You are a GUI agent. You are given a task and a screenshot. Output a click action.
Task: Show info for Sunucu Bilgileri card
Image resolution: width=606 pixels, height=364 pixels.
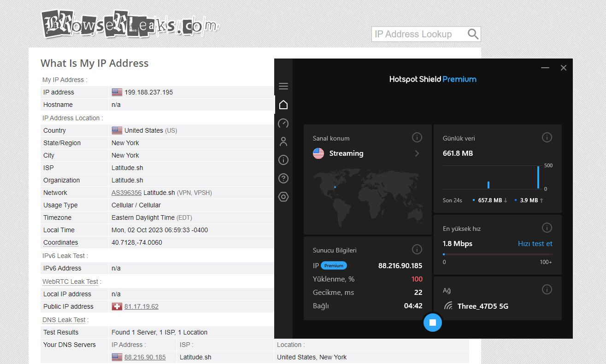click(x=417, y=249)
